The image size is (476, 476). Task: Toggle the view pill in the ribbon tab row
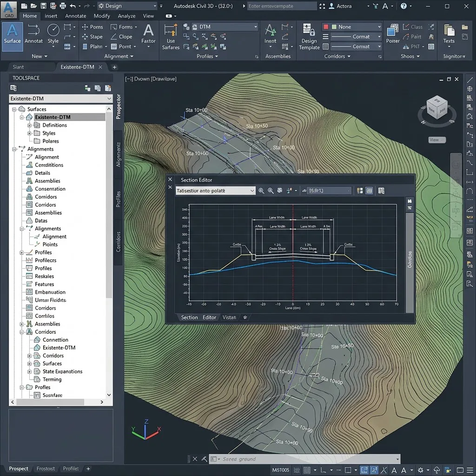coord(169,16)
